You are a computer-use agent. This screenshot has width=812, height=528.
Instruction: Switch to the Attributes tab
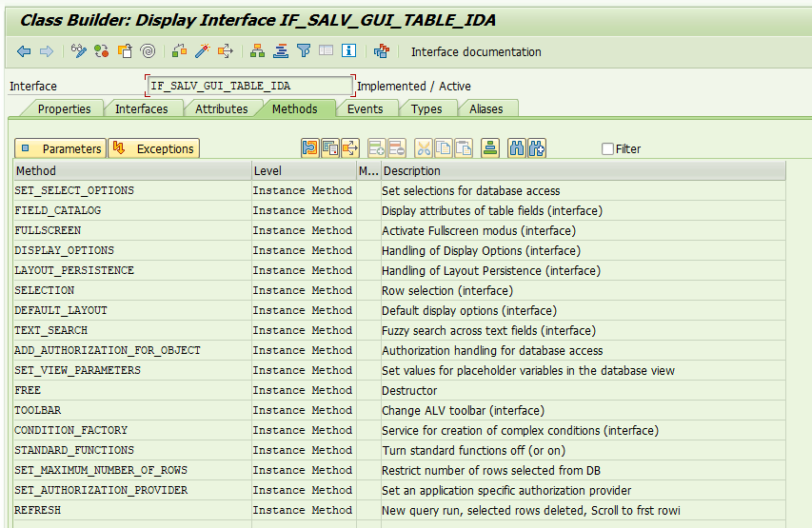tap(221, 109)
